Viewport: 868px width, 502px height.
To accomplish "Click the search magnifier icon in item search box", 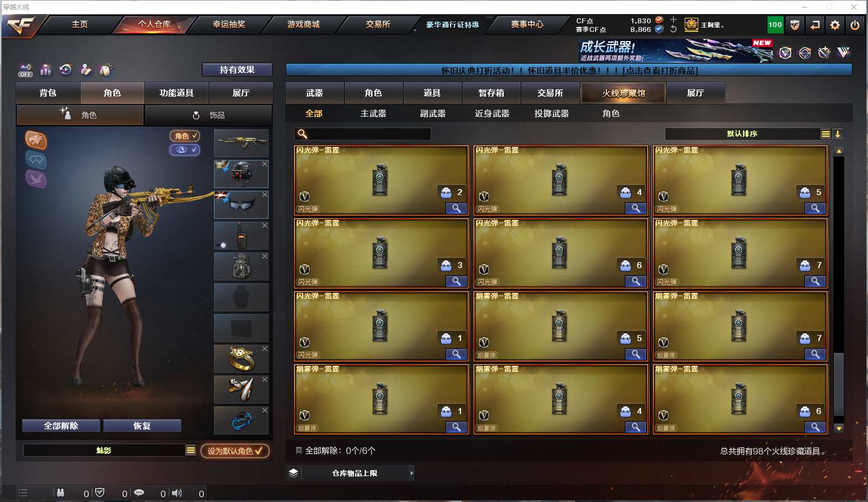I will click(x=303, y=134).
